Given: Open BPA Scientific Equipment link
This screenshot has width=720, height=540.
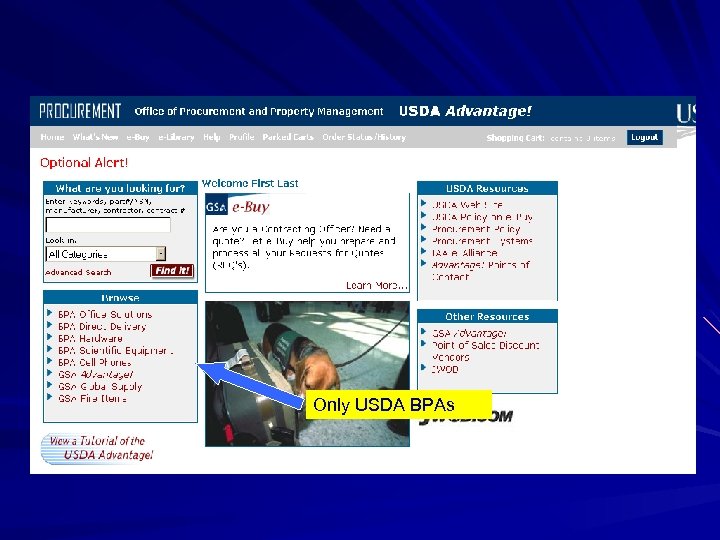Looking at the screenshot, I should pyautogui.click(x=116, y=350).
